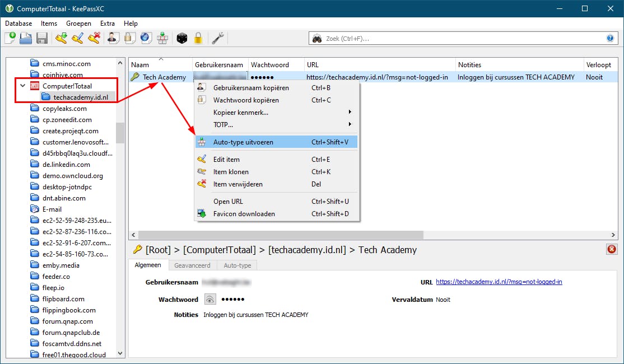Select the E-mail group
Screen dimensions: 624x364
[x=52, y=209]
